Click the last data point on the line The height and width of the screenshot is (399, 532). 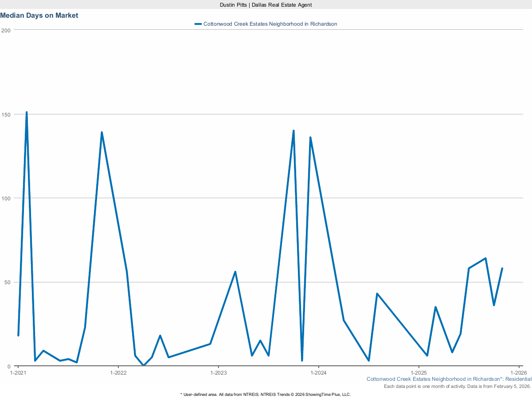tap(502, 269)
